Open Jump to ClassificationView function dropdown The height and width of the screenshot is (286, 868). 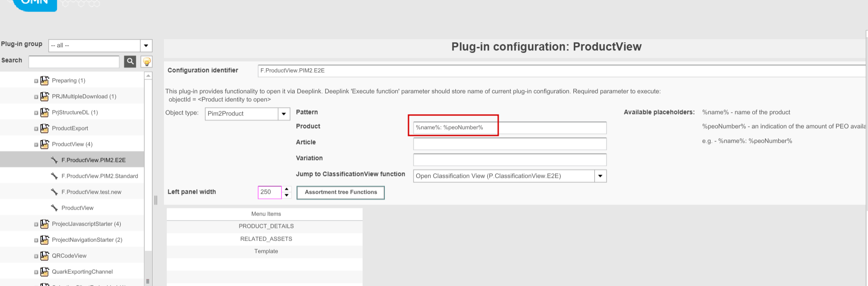(600, 176)
